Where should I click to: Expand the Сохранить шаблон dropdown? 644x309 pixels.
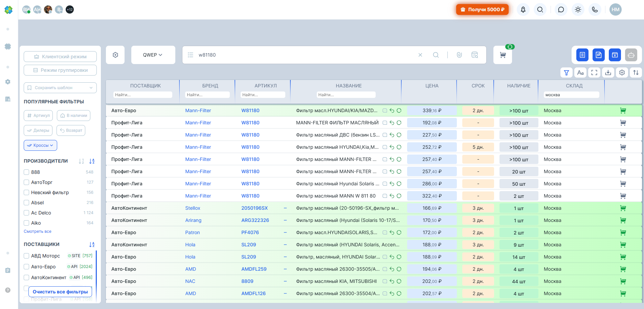(60, 88)
